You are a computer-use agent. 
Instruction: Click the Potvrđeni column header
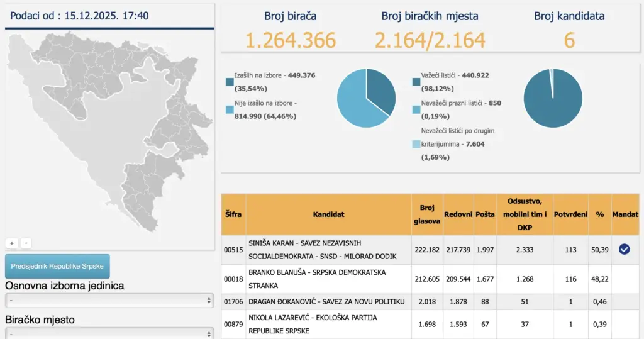(x=570, y=214)
